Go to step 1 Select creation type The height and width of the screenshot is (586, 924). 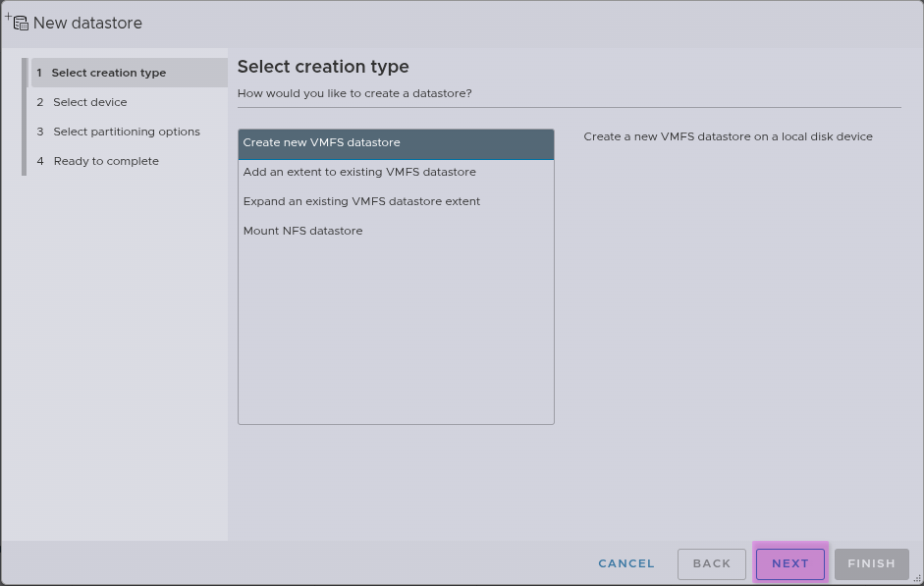(x=108, y=73)
